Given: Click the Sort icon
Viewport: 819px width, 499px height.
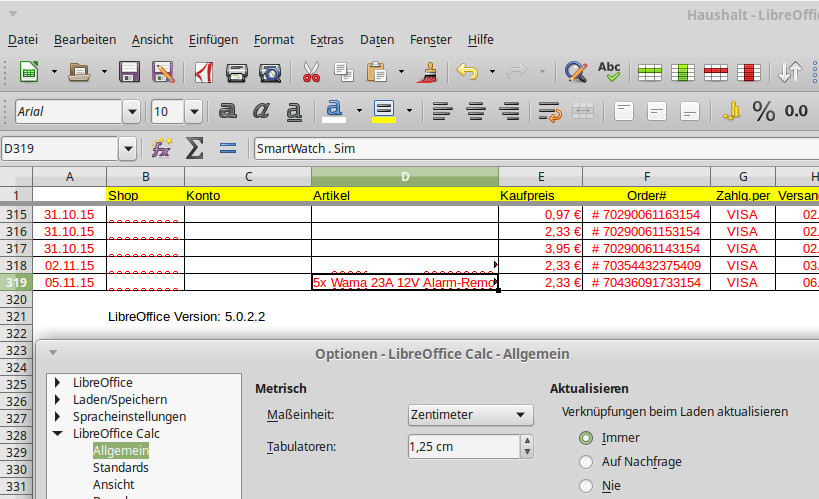Looking at the screenshot, I should pyautogui.click(x=789, y=72).
